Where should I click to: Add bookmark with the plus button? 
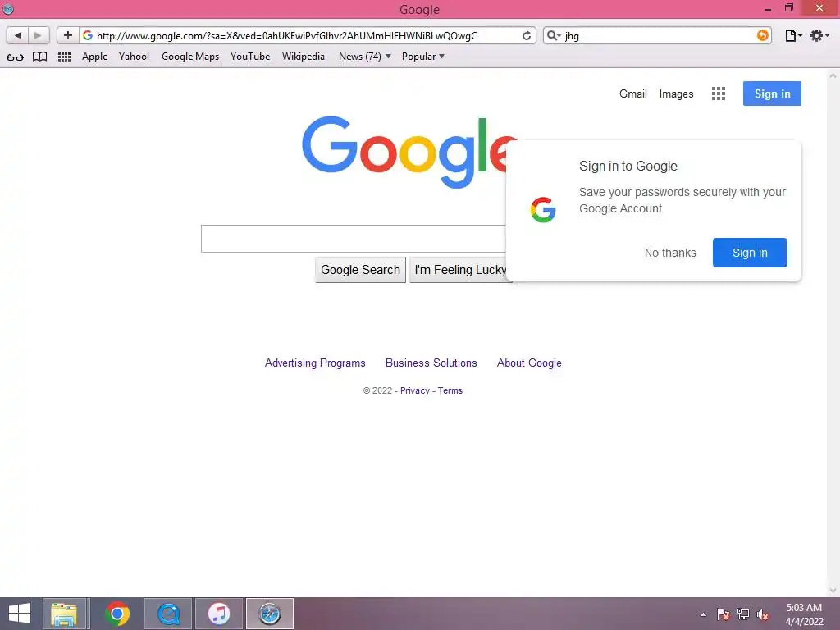(x=68, y=35)
